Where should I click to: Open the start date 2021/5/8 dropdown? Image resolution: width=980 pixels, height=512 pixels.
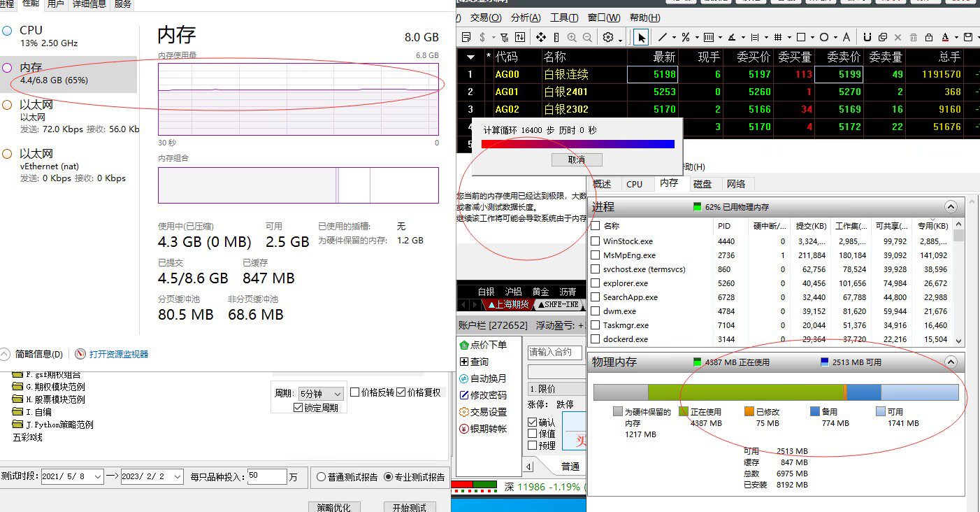(98, 476)
